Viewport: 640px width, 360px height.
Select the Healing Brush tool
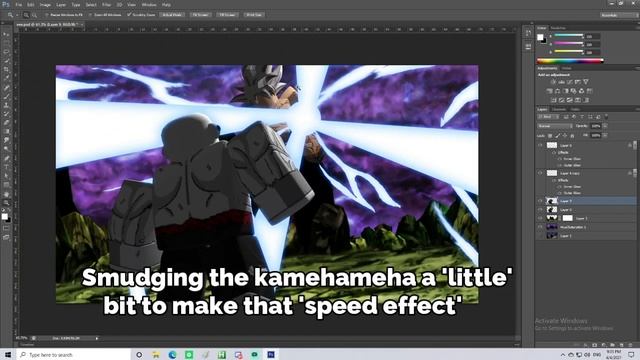tap(7, 87)
